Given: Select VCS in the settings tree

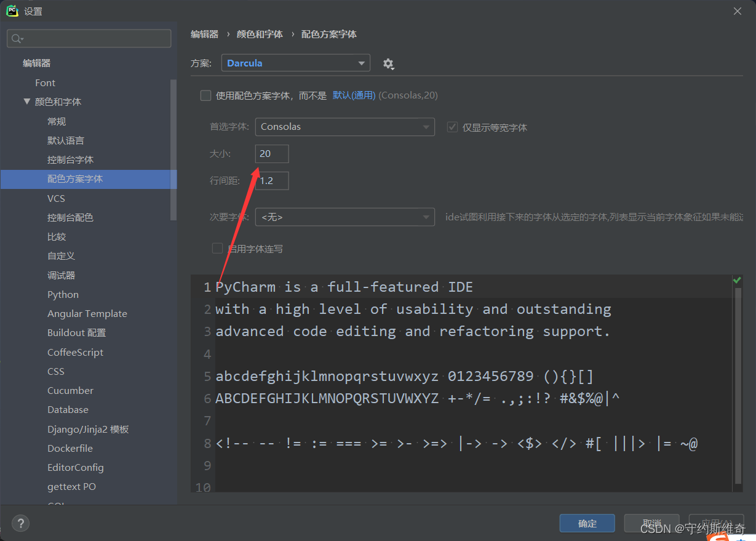Looking at the screenshot, I should pyautogui.click(x=56, y=198).
